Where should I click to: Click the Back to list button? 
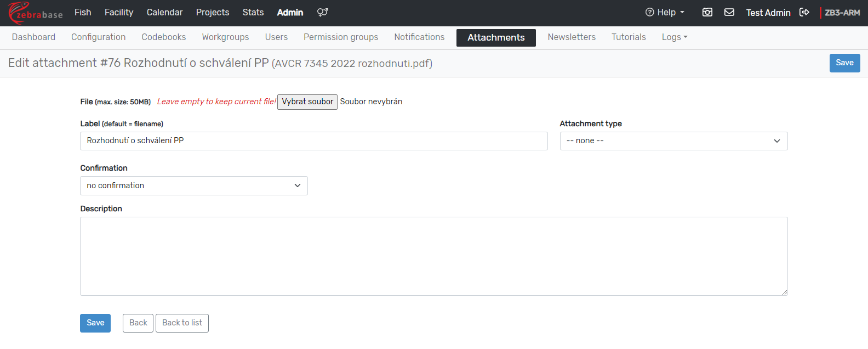pos(182,323)
